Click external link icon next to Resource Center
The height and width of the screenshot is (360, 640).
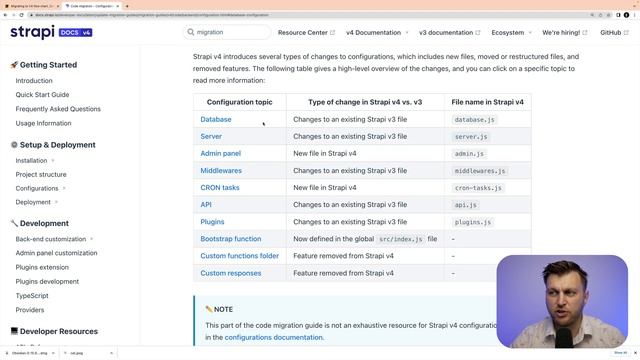pos(332,32)
